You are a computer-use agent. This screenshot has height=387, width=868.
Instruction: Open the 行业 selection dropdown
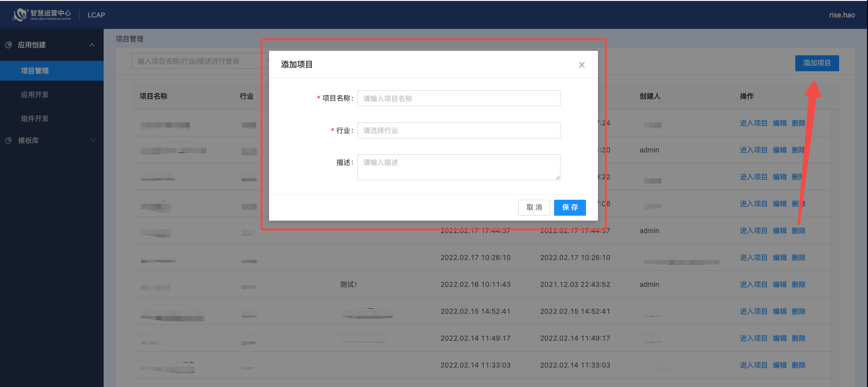pyautogui.click(x=459, y=130)
